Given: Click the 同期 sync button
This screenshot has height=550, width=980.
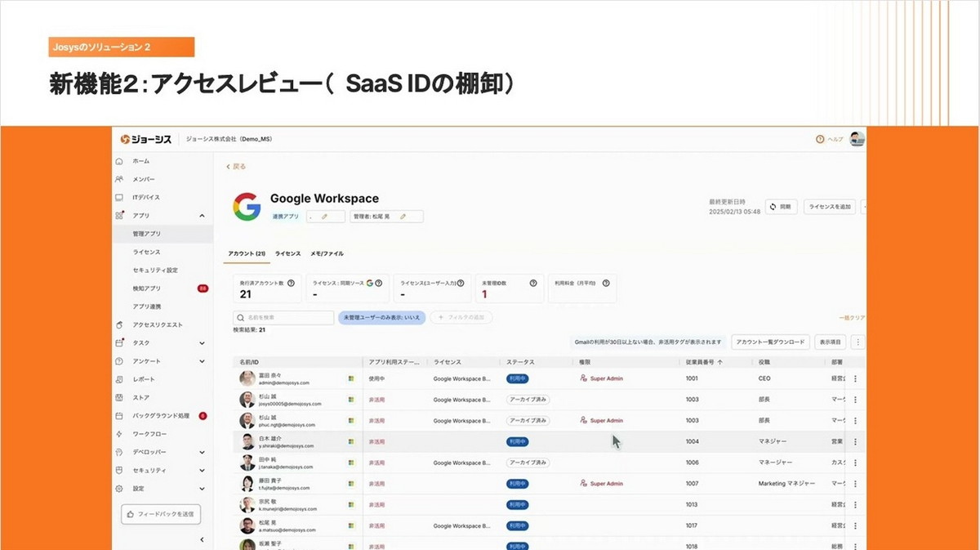Looking at the screenshot, I should tap(781, 208).
